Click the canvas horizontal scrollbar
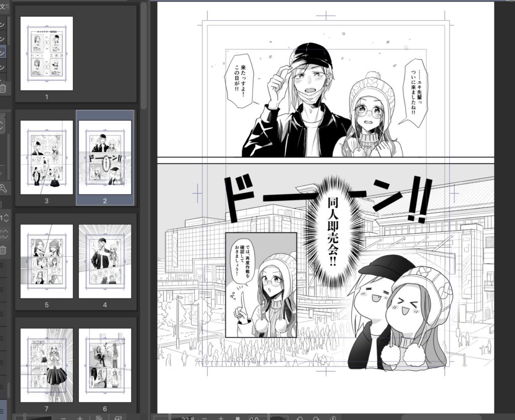This screenshot has width=515, height=420. point(443,417)
